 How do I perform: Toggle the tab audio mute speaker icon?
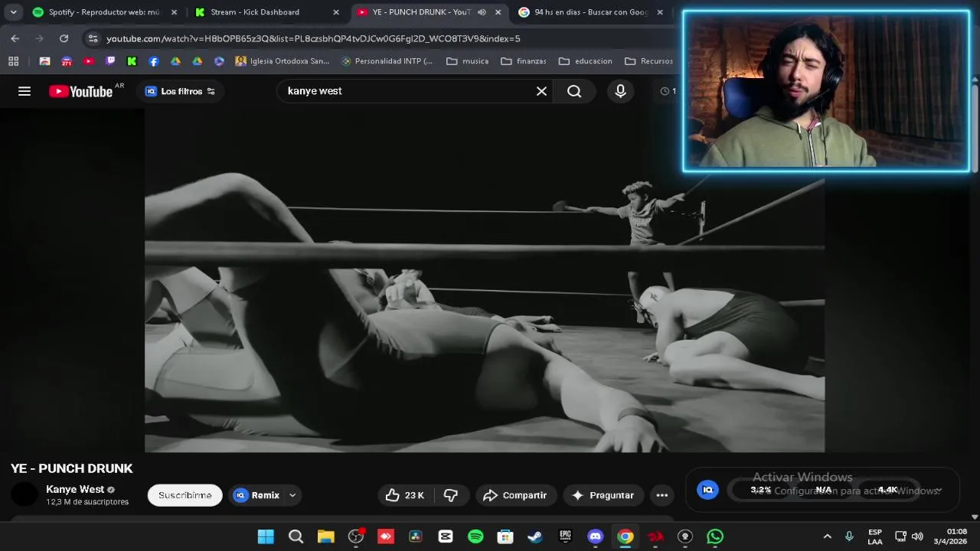tap(482, 12)
